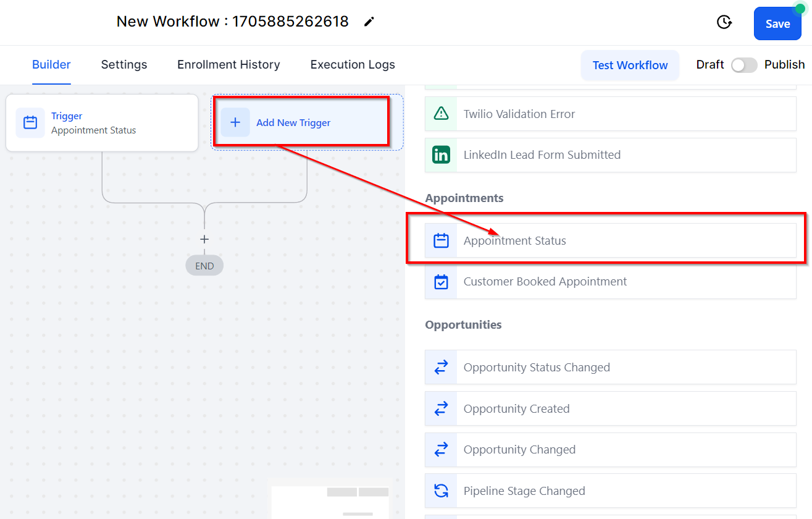Image resolution: width=812 pixels, height=519 pixels.
Task: Open the version history clock icon
Action: [x=724, y=22]
